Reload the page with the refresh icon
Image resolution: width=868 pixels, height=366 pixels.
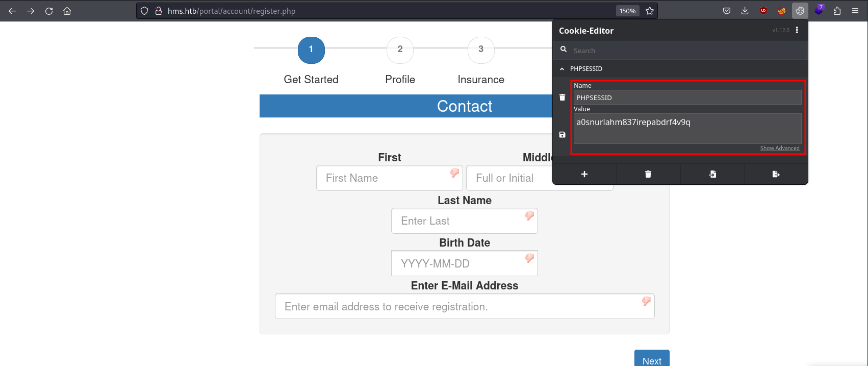(49, 11)
